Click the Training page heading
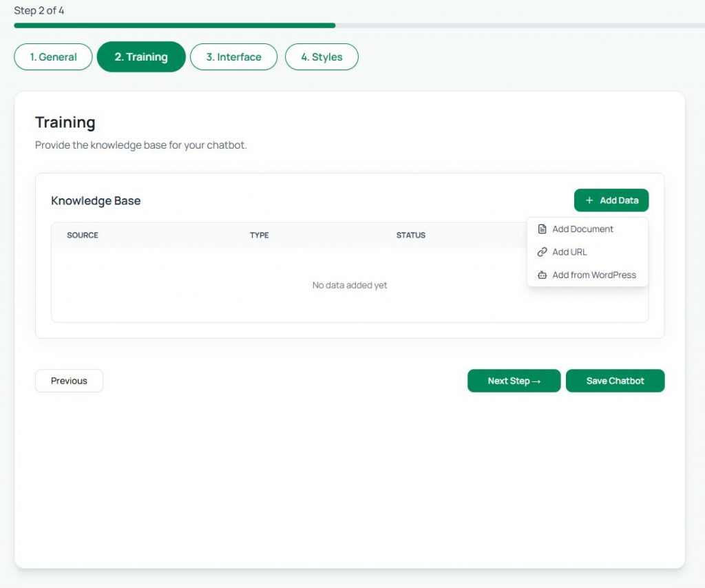Screen dimensions: 705x588 tap(65, 123)
